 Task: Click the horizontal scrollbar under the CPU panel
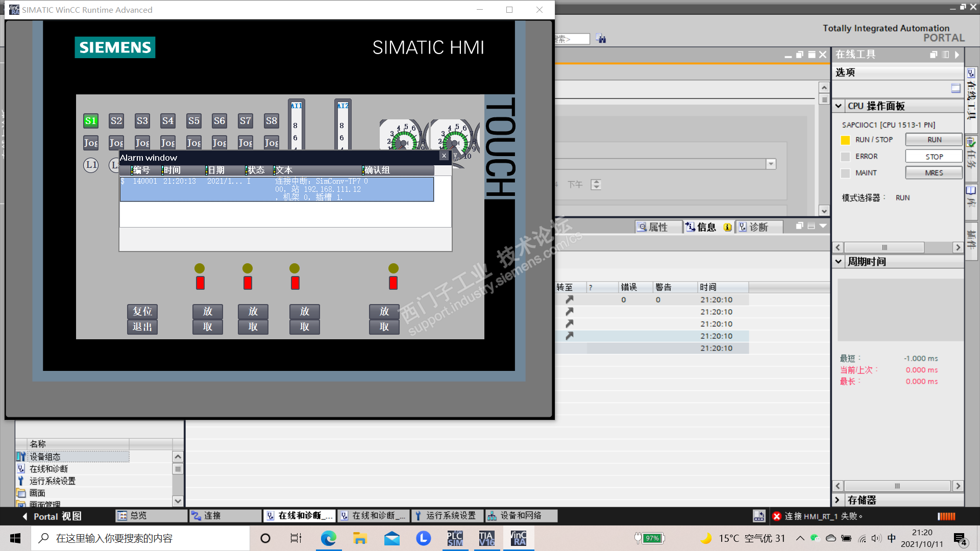[x=885, y=247]
